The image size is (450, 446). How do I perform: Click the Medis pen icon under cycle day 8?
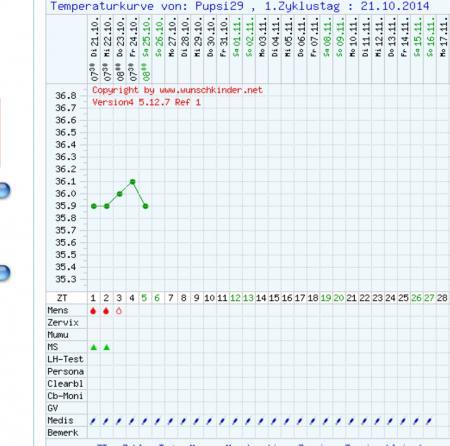(x=183, y=421)
